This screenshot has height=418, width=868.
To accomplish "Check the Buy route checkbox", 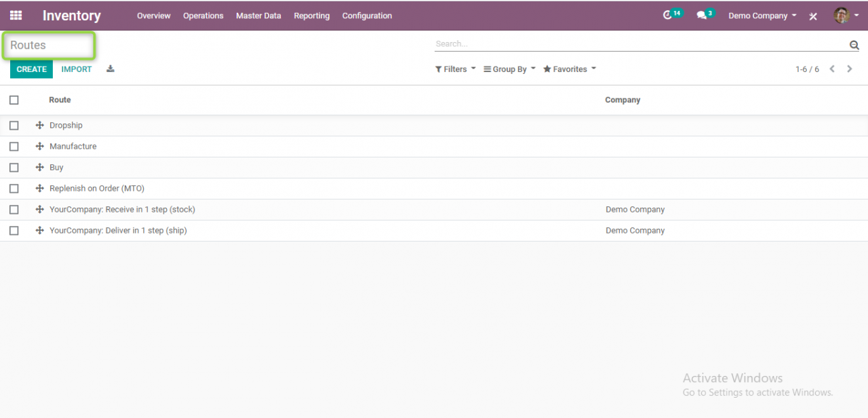I will point(14,167).
